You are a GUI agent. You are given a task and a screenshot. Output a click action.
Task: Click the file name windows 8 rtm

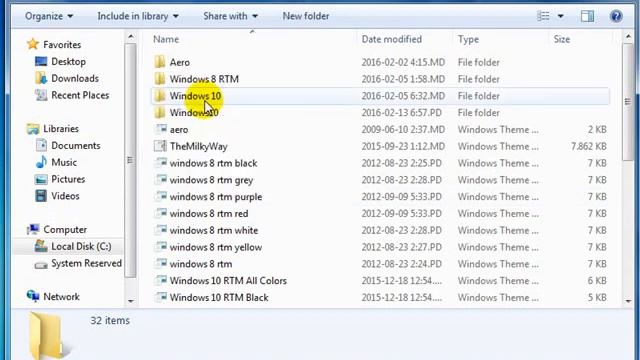point(201,264)
